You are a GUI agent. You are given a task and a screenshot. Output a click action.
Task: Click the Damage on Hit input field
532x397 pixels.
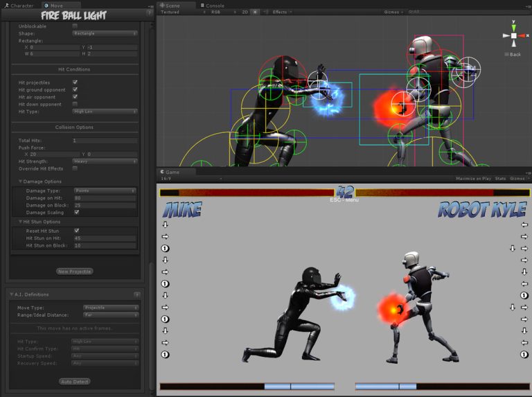pyautogui.click(x=105, y=198)
